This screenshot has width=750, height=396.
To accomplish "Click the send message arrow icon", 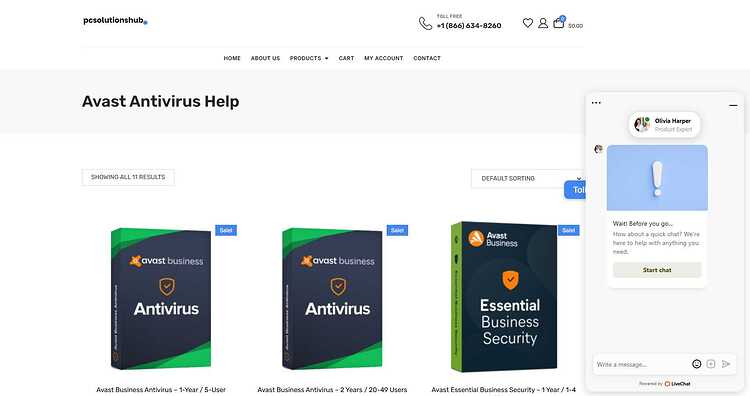I will pyautogui.click(x=726, y=364).
